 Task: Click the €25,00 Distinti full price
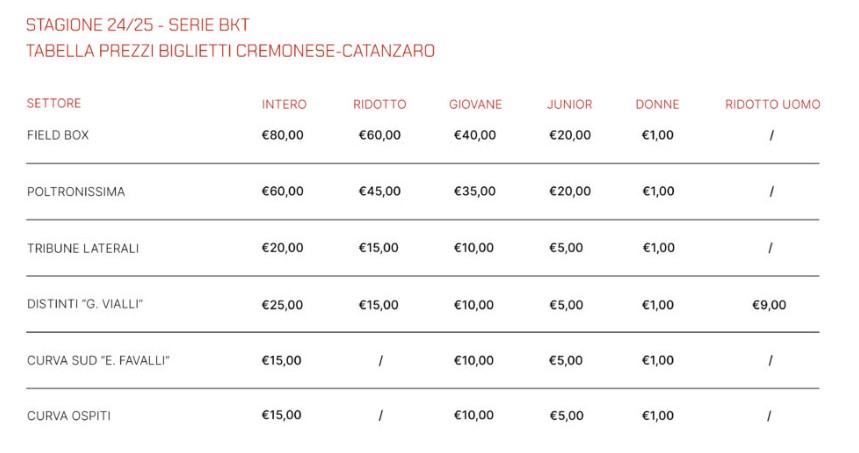point(282,305)
